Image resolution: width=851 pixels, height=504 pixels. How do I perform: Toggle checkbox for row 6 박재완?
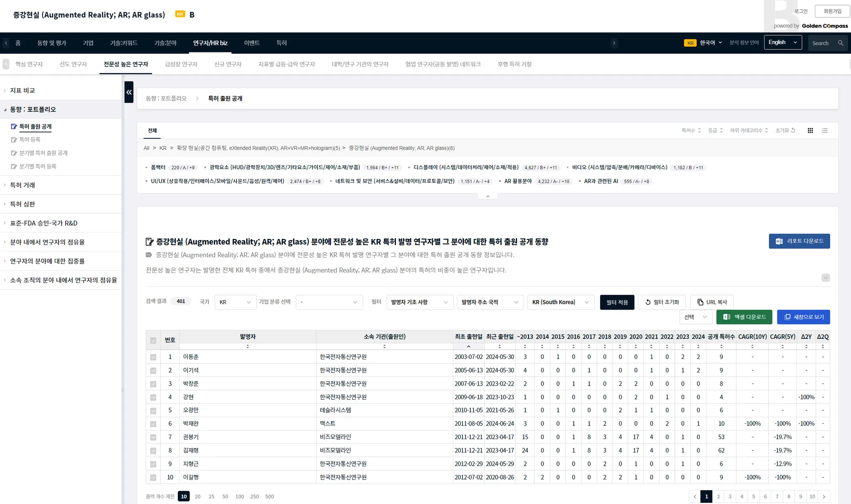(153, 424)
